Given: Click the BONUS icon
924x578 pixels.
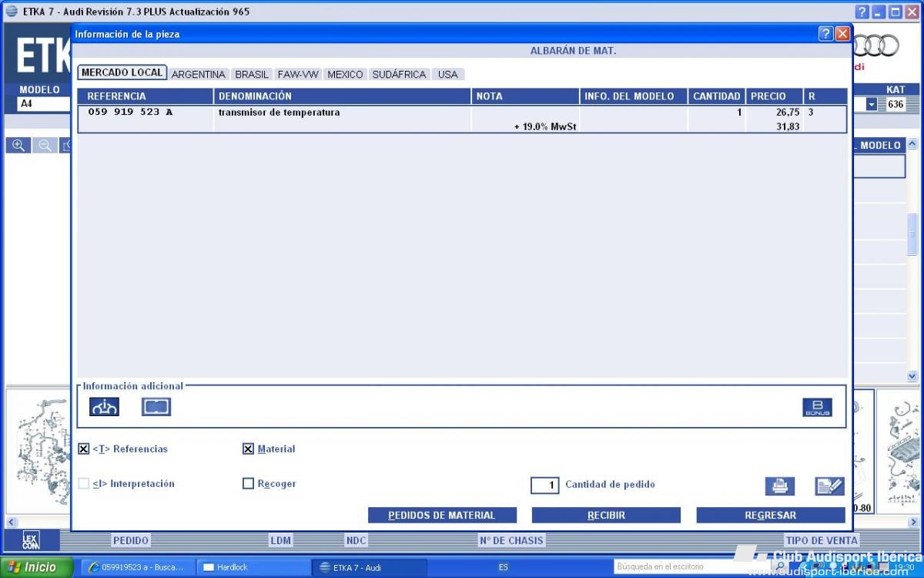Looking at the screenshot, I should 817,408.
